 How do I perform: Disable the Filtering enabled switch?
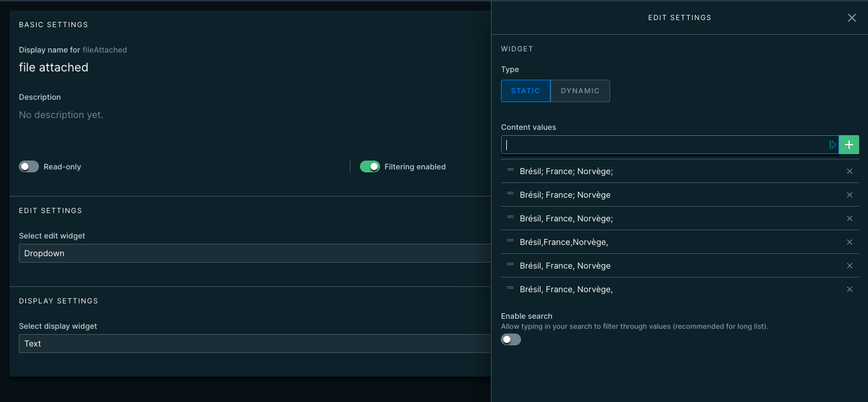[370, 166]
